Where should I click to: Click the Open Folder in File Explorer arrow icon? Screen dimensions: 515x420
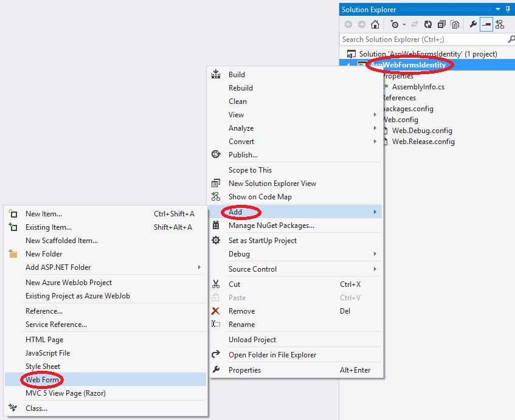(216, 354)
